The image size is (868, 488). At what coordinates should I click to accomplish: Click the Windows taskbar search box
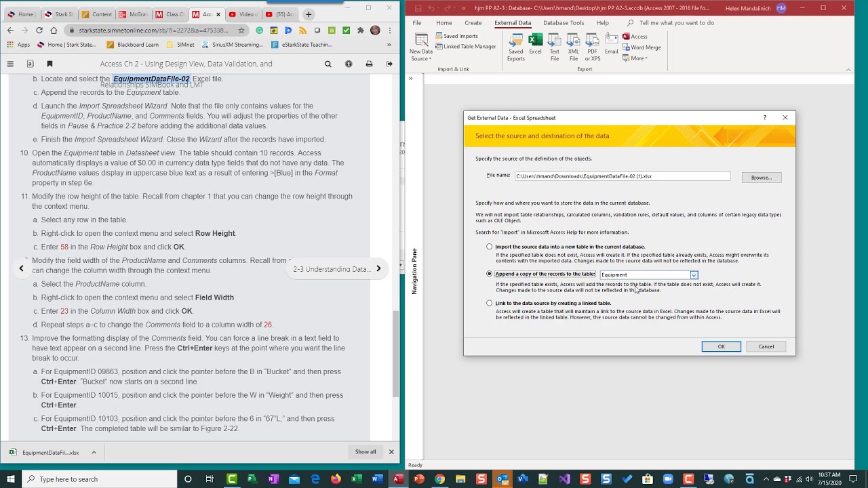[100, 479]
